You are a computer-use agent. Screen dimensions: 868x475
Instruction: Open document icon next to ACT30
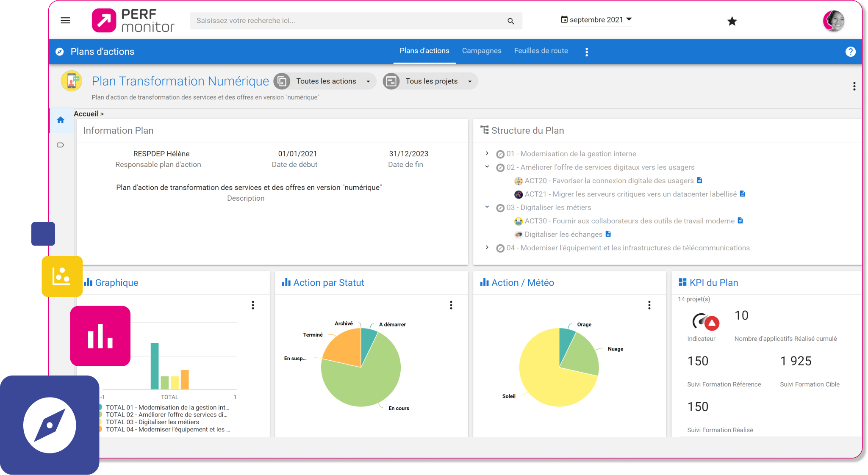click(740, 221)
